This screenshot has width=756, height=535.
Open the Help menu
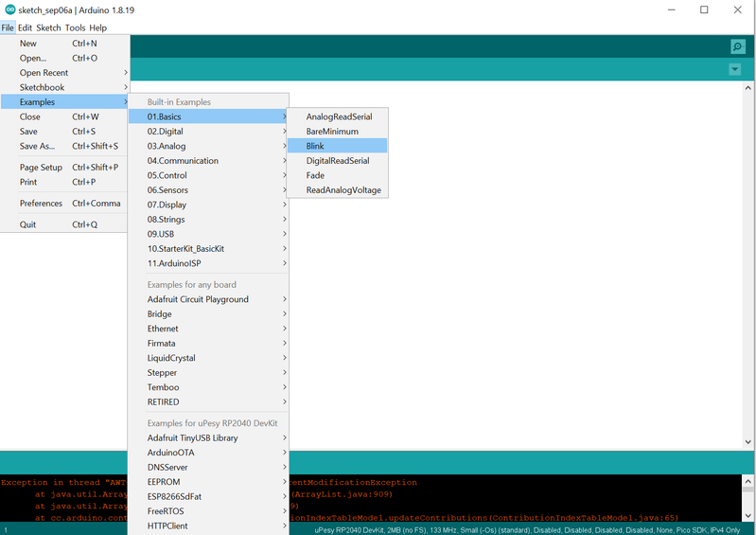tap(97, 27)
